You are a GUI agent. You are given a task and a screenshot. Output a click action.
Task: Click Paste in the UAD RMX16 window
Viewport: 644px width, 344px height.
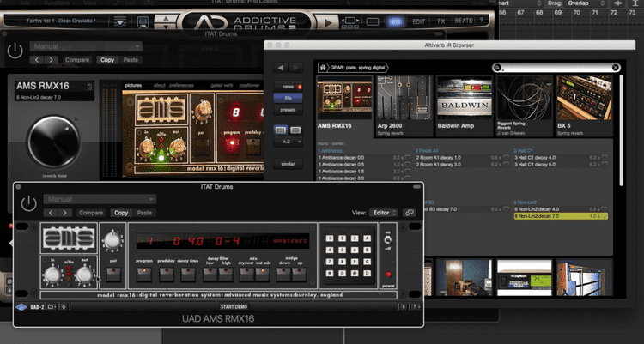[144, 213]
